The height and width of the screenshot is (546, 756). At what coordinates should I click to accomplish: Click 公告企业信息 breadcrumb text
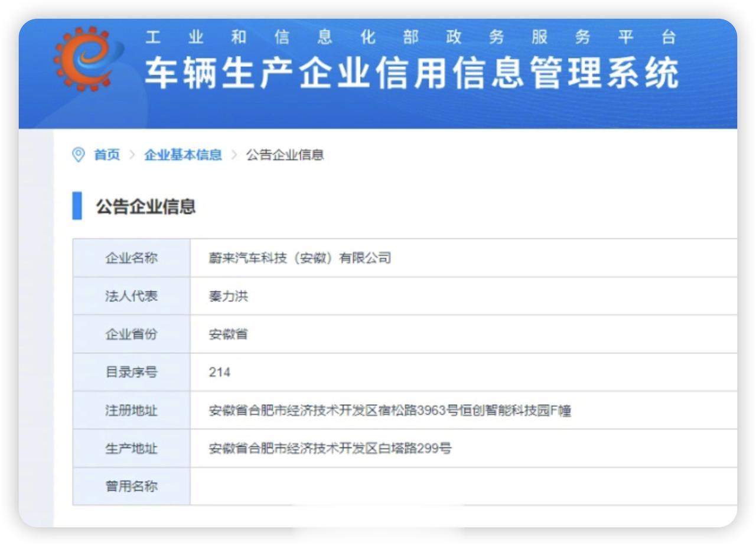coord(285,155)
